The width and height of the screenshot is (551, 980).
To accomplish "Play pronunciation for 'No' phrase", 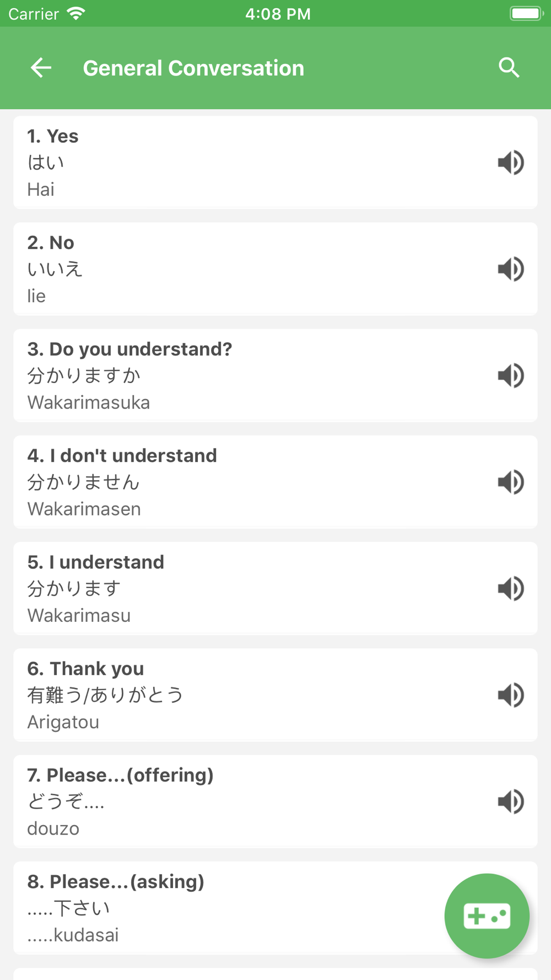I will click(510, 269).
